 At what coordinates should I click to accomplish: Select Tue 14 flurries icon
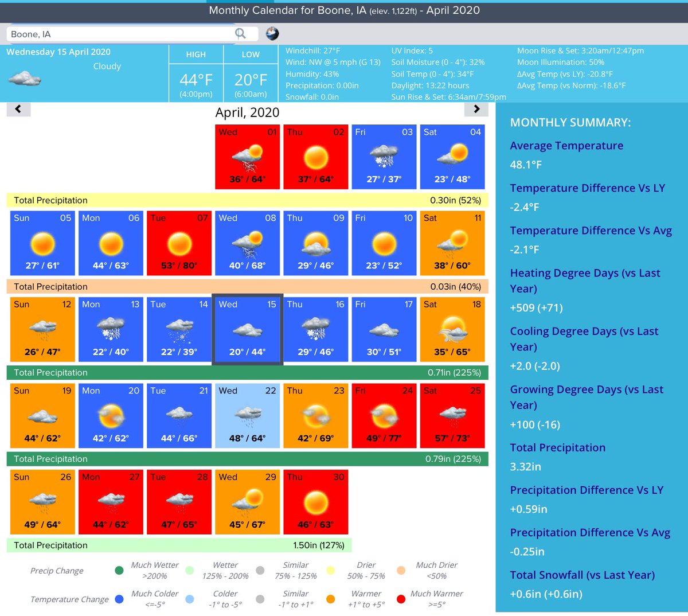[x=179, y=330]
